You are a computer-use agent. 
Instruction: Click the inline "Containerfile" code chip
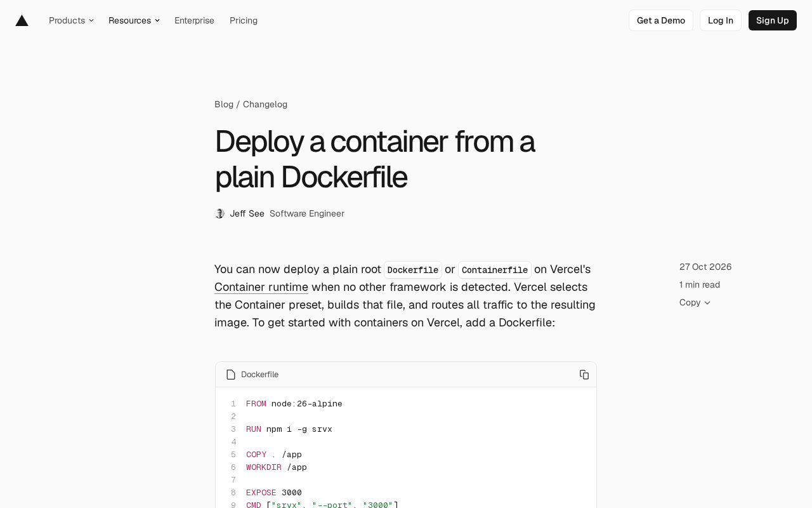[x=495, y=270]
